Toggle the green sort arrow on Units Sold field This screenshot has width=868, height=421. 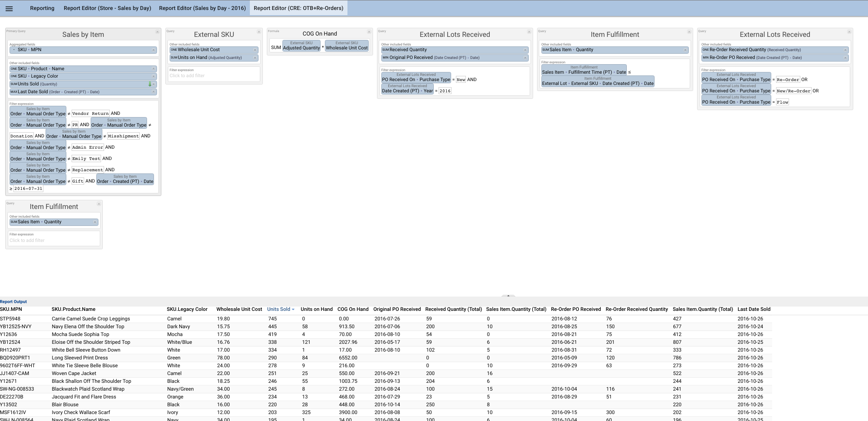click(x=150, y=84)
